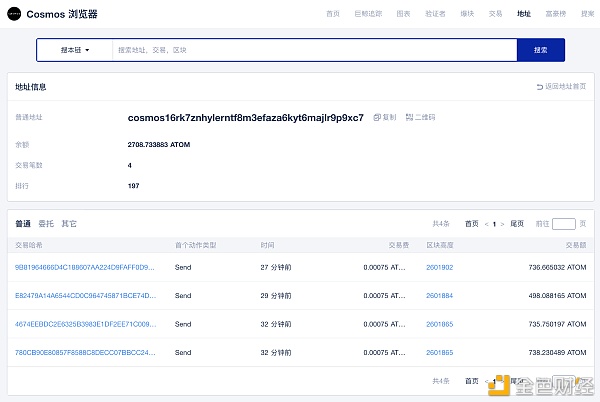600x402 pixels.
Task: Select amount 738.230489 ATOM
Action: coord(558,352)
